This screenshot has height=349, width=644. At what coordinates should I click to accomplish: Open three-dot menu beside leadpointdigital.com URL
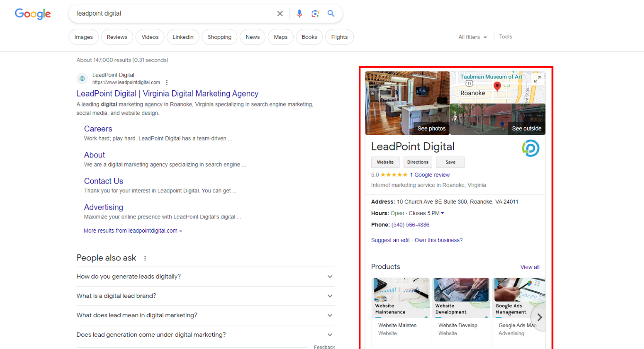(166, 82)
